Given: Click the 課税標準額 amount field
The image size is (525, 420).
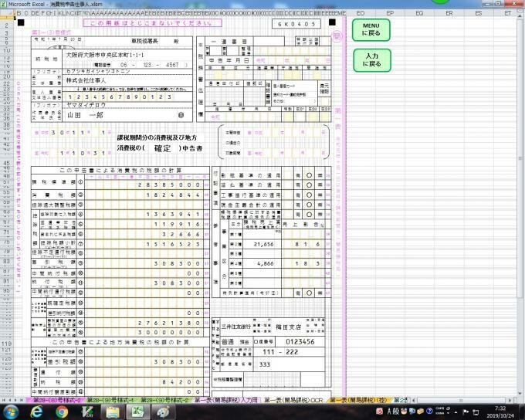Looking at the screenshot, I should 147,186.
